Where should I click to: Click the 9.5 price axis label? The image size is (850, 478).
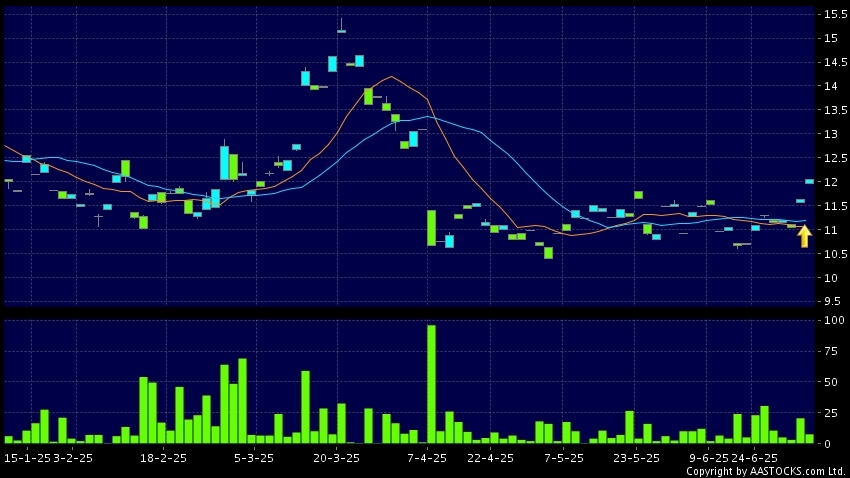click(833, 301)
